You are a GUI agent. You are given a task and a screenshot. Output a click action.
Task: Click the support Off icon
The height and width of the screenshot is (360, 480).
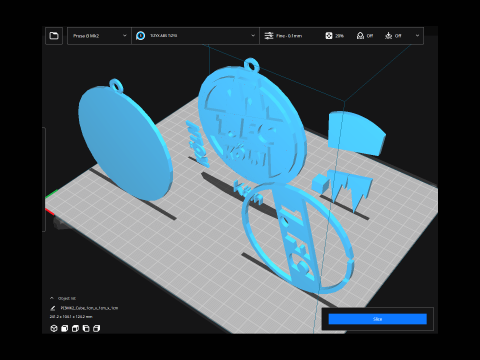pyautogui.click(x=360, y=36)
